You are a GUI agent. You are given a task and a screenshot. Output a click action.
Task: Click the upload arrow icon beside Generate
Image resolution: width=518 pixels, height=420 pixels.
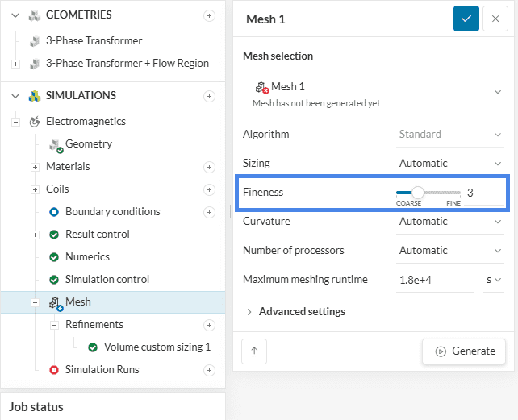(255, 351)
